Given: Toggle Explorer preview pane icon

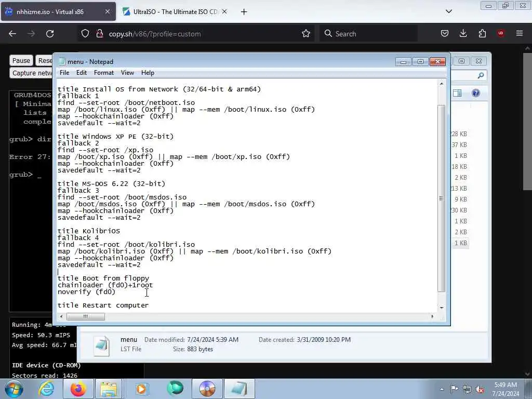Looking at the screenshot, I should (x=457, y=93).
